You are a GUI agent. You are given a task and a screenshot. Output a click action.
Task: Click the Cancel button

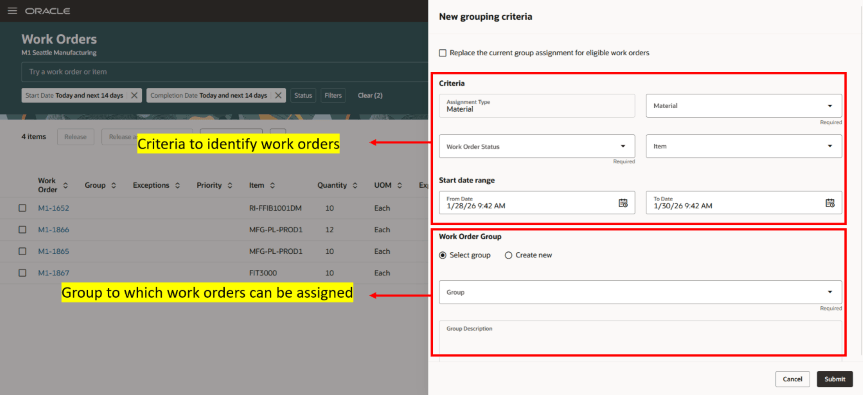click(792, 379)
